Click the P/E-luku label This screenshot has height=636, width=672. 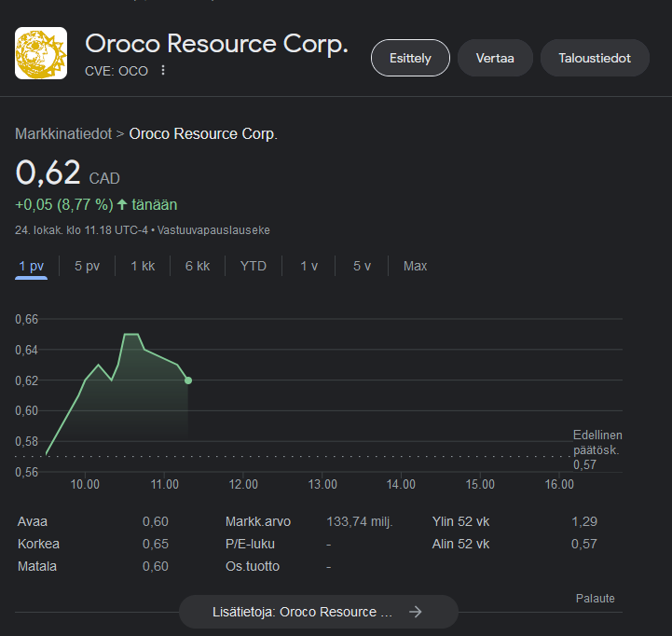(x=250, y=544)
